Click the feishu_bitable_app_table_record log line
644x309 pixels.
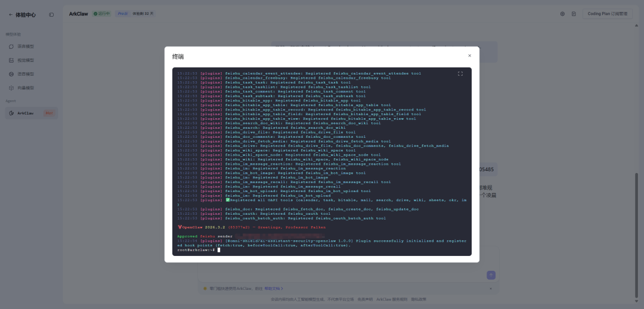tap(302, 110)
